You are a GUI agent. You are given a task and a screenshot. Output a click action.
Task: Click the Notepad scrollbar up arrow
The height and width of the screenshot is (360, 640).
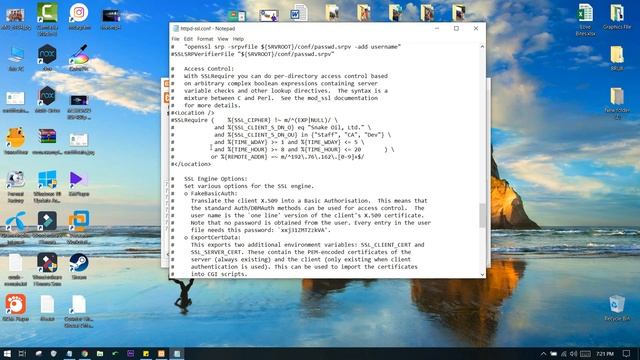point(482,47)
